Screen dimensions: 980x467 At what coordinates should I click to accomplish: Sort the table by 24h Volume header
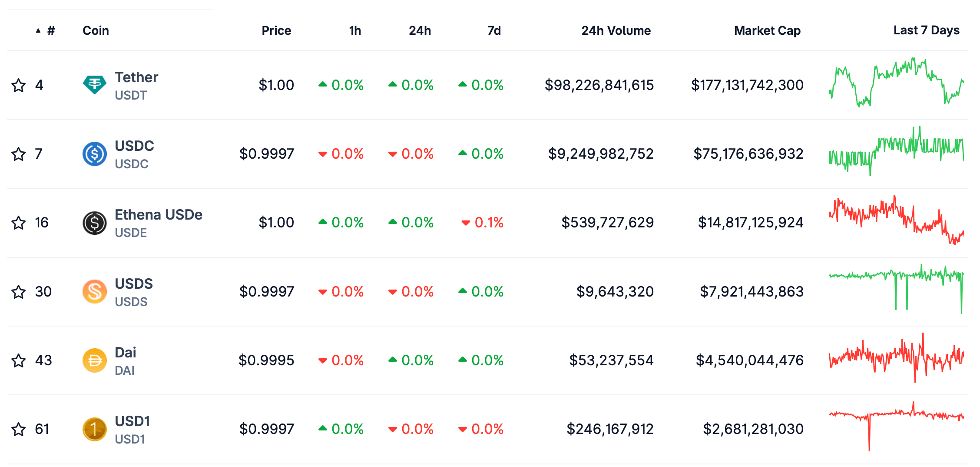pyautogui.click(x=616, y=30)
